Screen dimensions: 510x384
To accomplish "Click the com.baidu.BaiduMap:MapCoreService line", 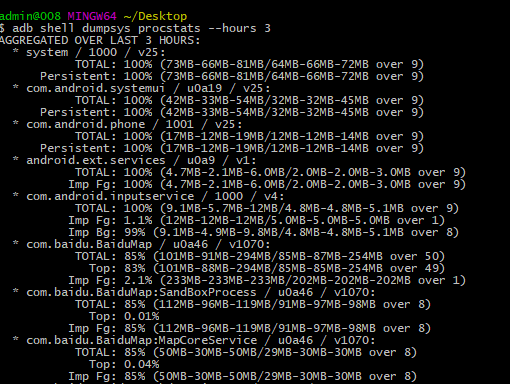I will 194,340.
